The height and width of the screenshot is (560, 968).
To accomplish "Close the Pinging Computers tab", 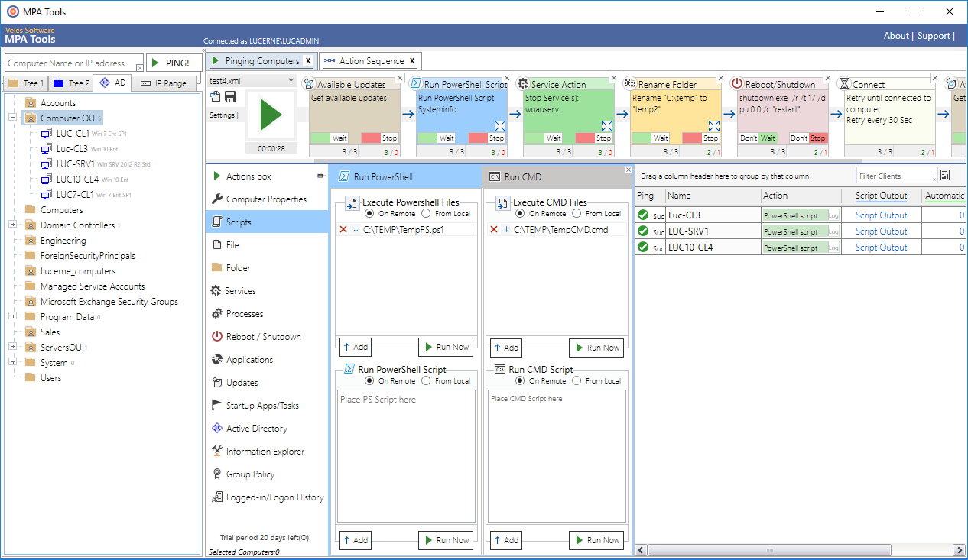I will [307, 61].
